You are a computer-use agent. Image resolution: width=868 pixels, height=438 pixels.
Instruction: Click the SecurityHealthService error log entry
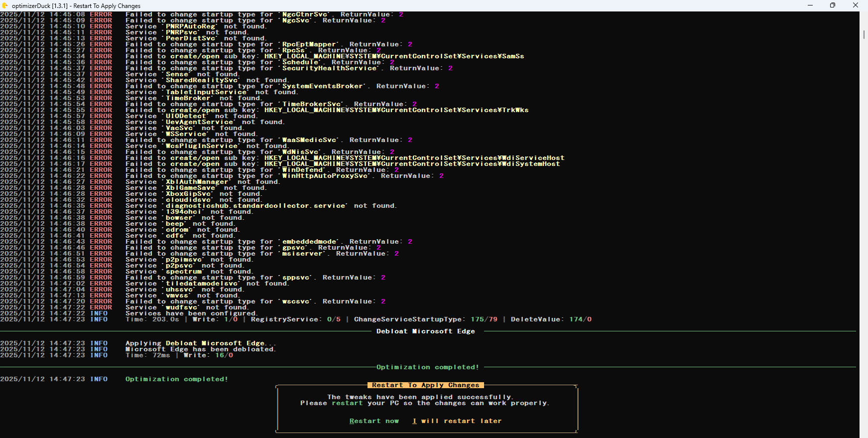(289, 68)
